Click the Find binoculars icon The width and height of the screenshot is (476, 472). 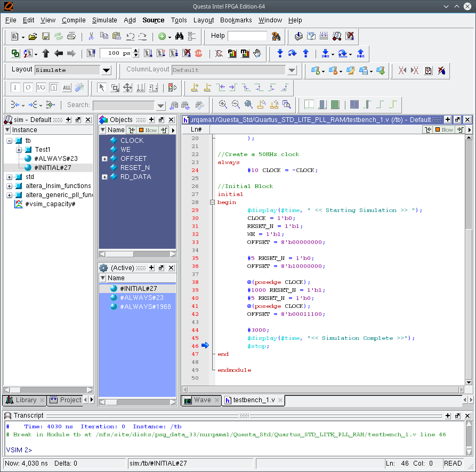click(x=179, y=37)
